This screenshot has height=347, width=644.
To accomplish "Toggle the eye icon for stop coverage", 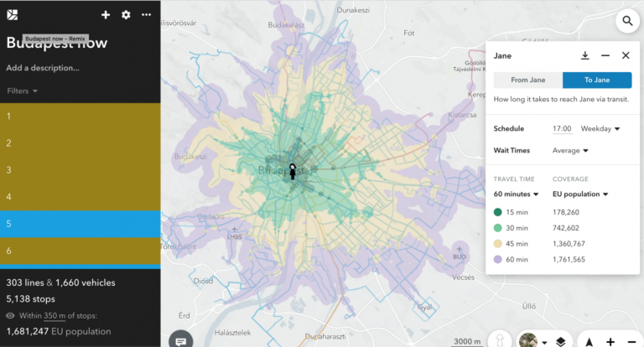I will coord(10,316).
